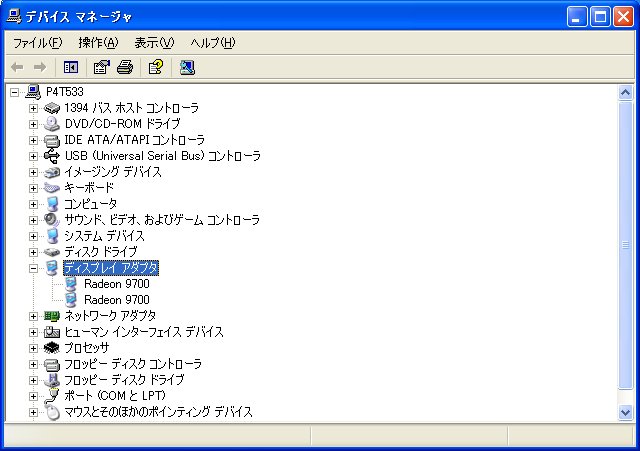Image resolution: width=640 pixels, height=451 pixels.
Task: Select the ヒューマン インターフェイス デバイス label
Action: pos(144,332)
